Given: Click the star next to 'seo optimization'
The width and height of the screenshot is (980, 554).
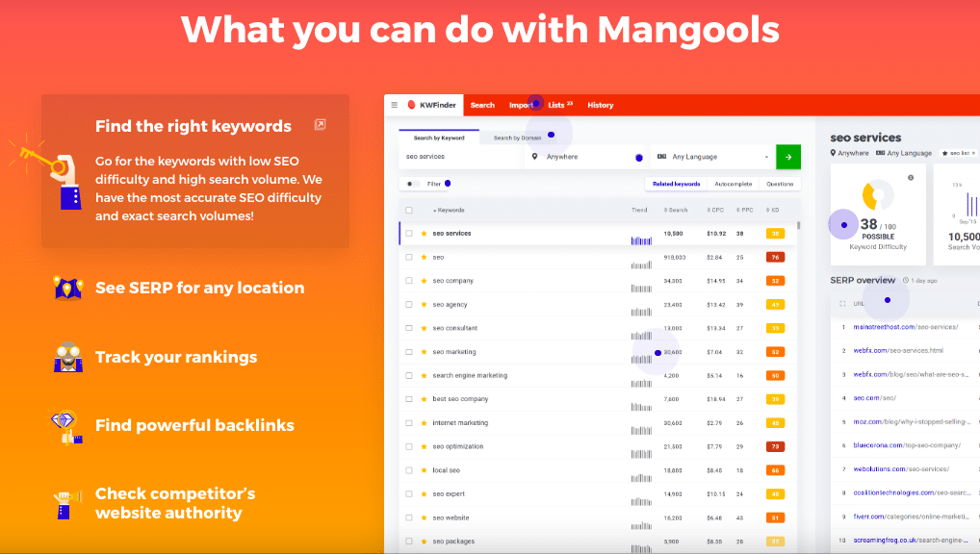Looking at the screenshot, I should [x=424, y=446].
